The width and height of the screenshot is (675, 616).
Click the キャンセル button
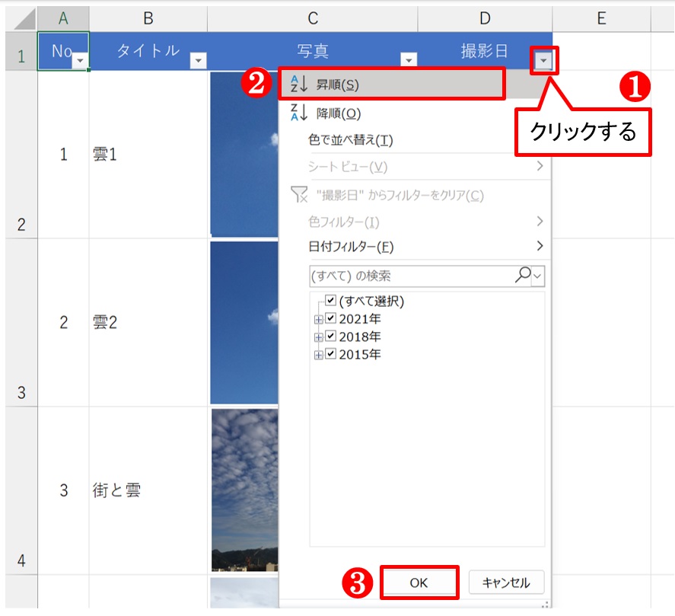tap(505, 582)
